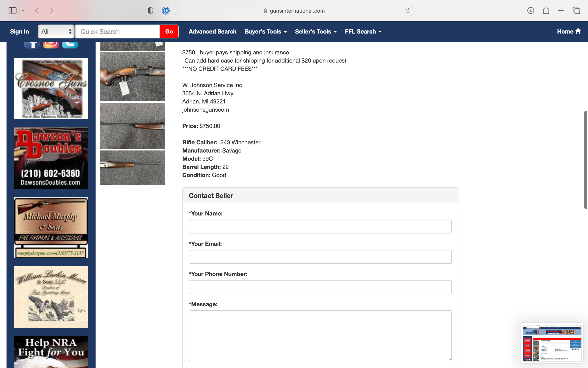The width and height of the screenshot is (588, 368).
Task: Open the Crosnoe Guns ad banner
Action: (x=51, y=88)
